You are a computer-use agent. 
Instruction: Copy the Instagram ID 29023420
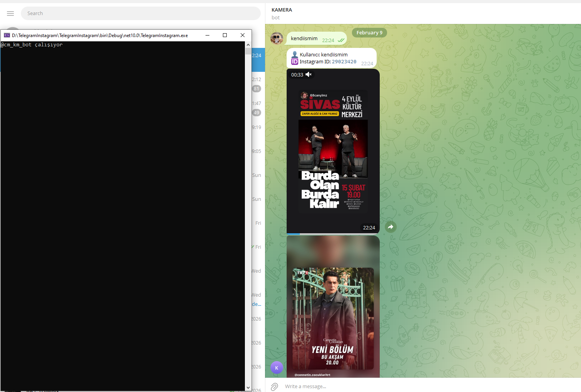point(344,62)
